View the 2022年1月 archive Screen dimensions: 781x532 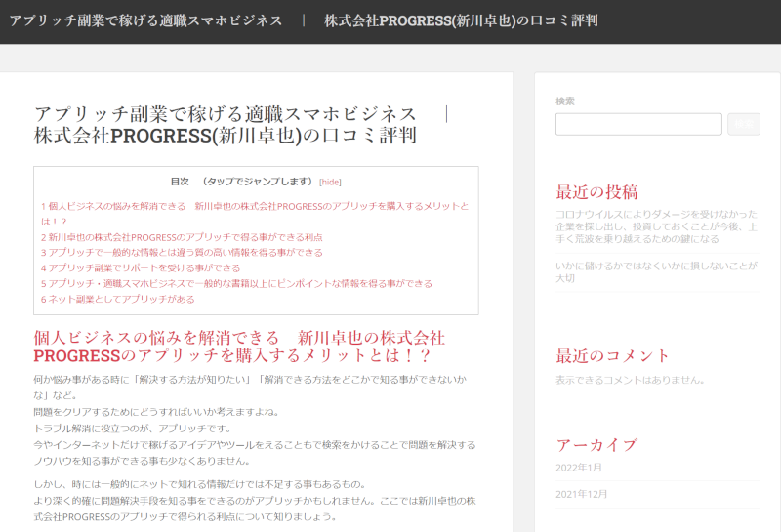click(x=579, y=468)
